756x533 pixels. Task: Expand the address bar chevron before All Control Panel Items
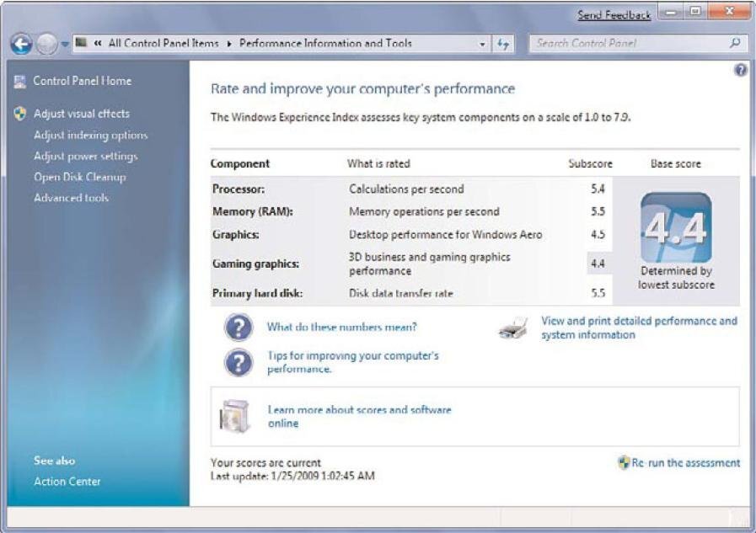coord(98,43)
